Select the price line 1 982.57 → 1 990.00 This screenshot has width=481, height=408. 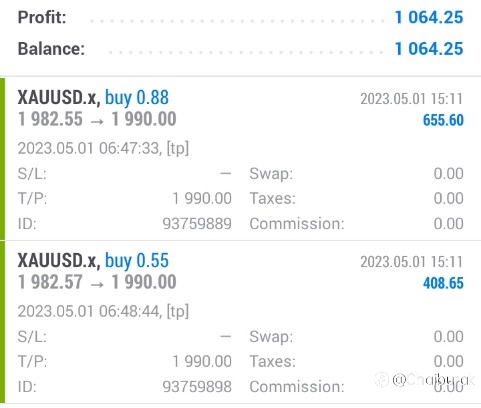coord(97,282)
